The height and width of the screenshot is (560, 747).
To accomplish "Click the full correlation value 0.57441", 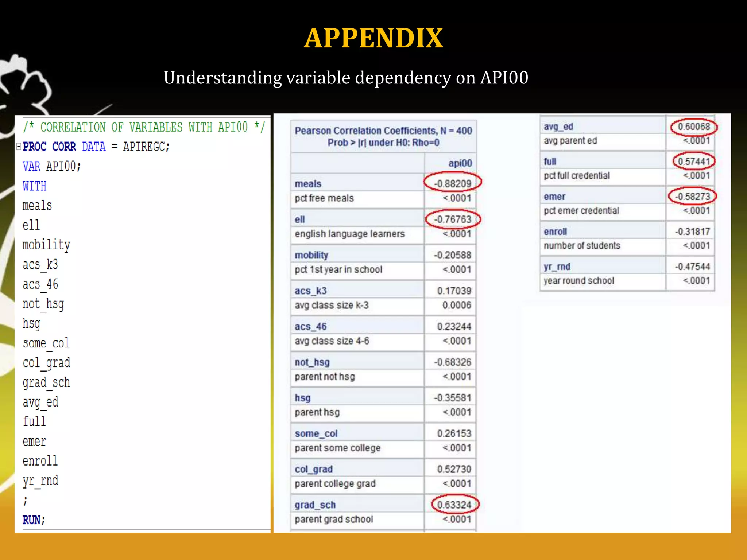I will [x=694, y=162].
